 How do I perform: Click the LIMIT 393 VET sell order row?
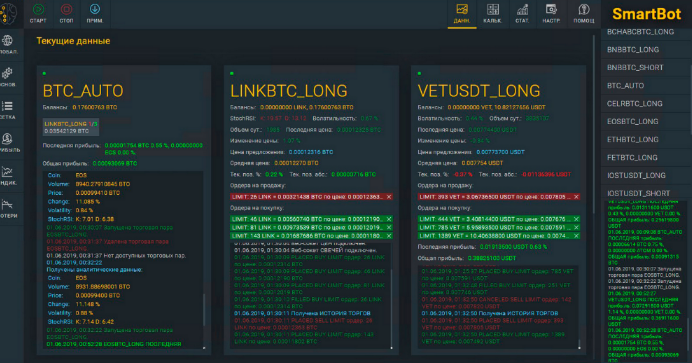pyautogui.click(x=499, y=197)
